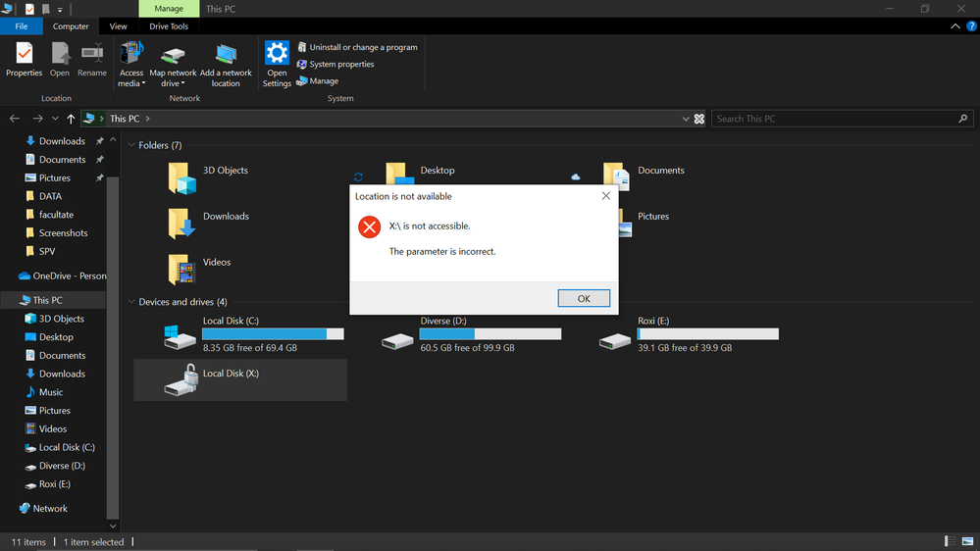
Task: Open the File tab
Action: click(22, 26)
